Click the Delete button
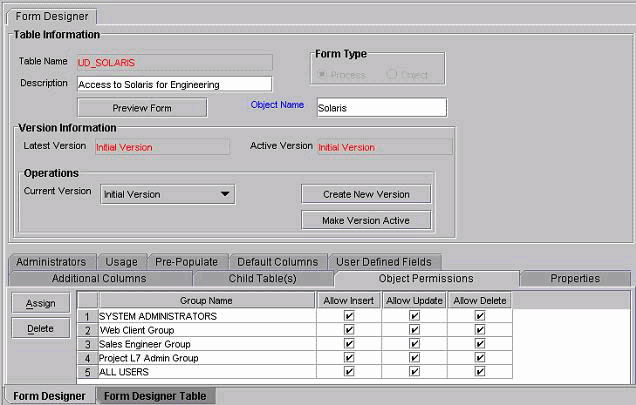The image size is (636, 405). (40, 328)
